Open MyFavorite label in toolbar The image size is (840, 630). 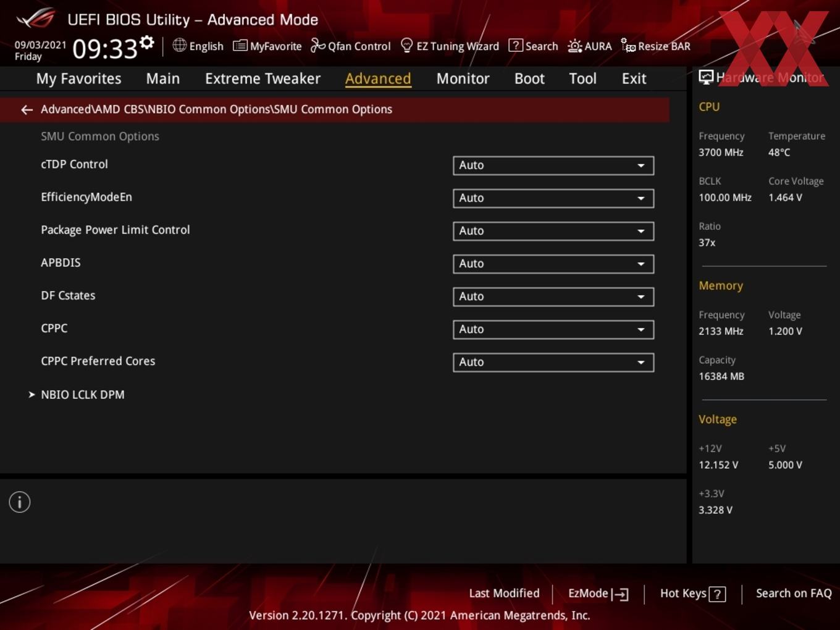[x=275, y=46]
